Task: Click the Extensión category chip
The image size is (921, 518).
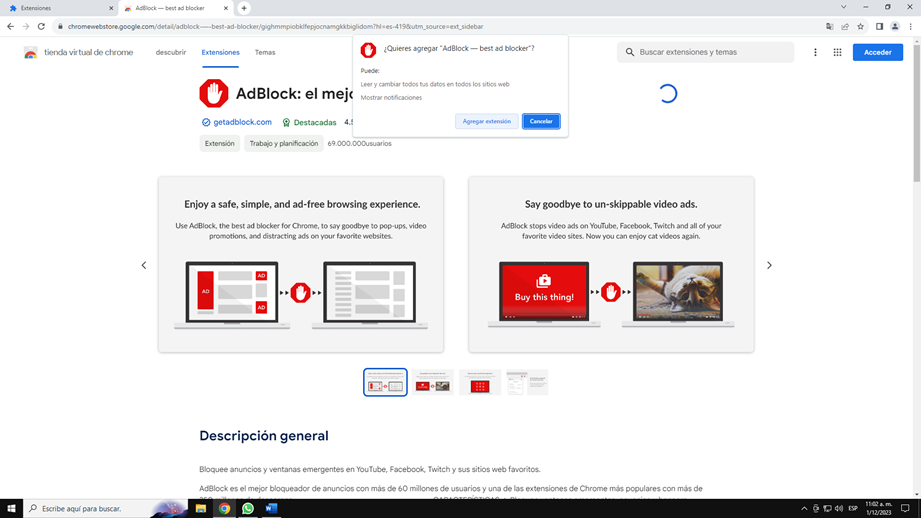Action: click(x=220, y=143)
